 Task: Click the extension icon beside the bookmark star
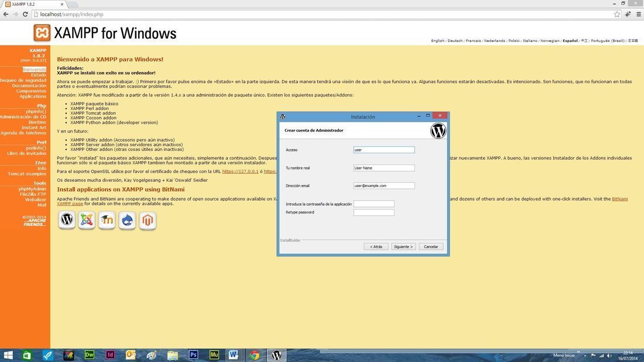628,14
